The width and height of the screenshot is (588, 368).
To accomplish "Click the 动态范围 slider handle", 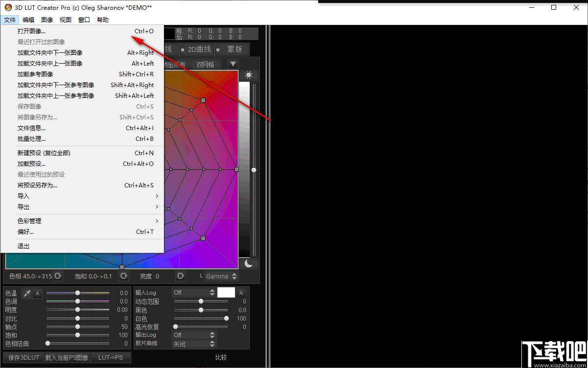I will (x=201, y=301).
